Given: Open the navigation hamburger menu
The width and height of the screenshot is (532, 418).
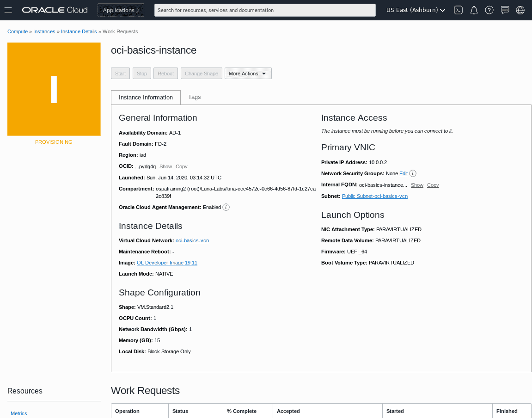Looking at the screenshot, I should pos(8,10).
